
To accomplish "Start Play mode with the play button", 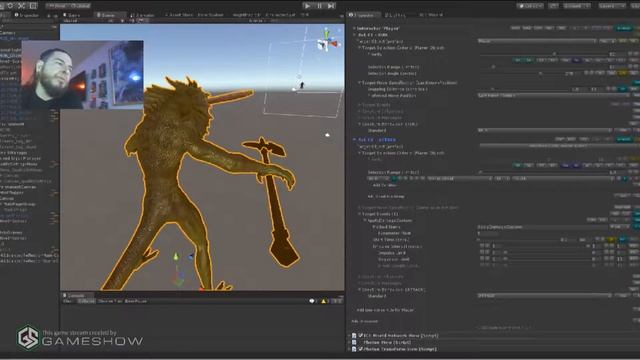I will [308, 6].
